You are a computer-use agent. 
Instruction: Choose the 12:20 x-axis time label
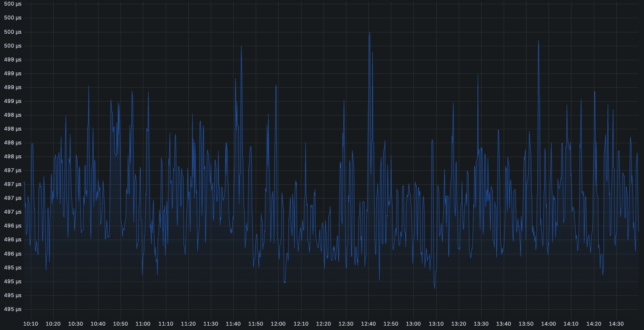(x=323, y=324)
